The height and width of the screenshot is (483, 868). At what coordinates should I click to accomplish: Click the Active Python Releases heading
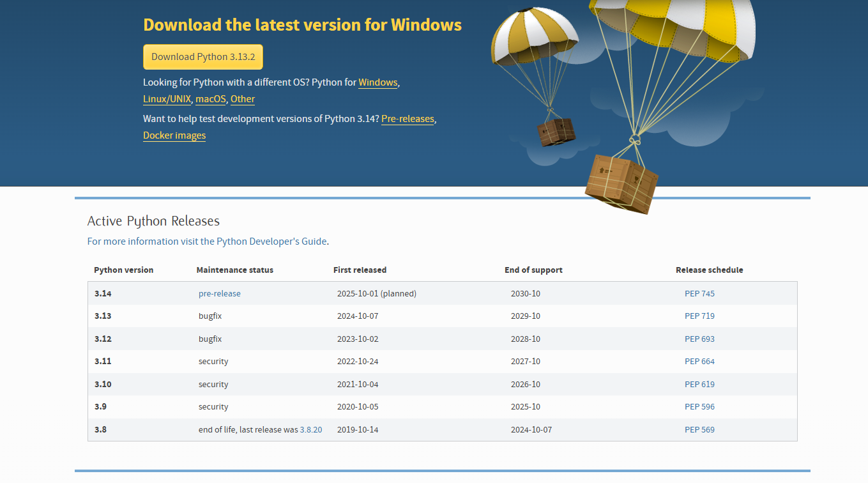[153, 221]
